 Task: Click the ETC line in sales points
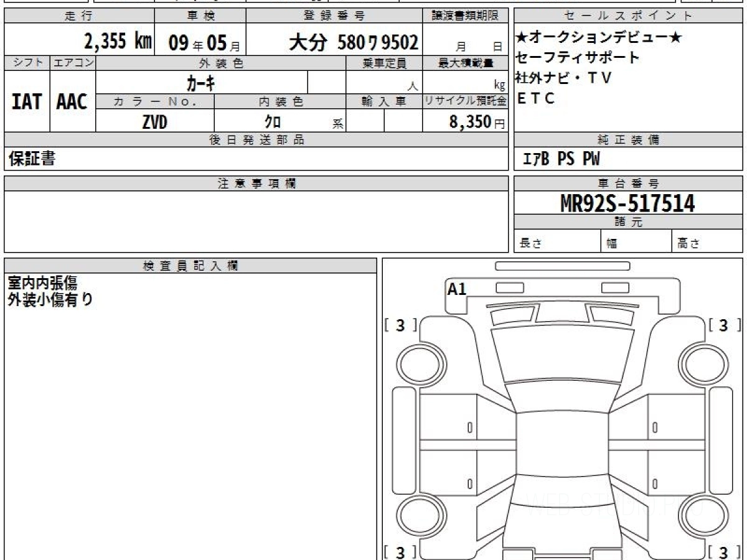[536, 98]
